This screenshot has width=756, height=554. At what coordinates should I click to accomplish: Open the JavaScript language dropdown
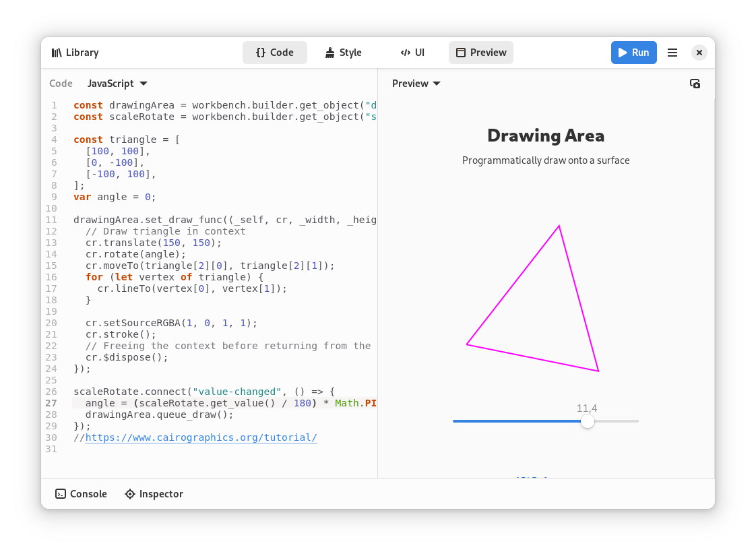117,84
